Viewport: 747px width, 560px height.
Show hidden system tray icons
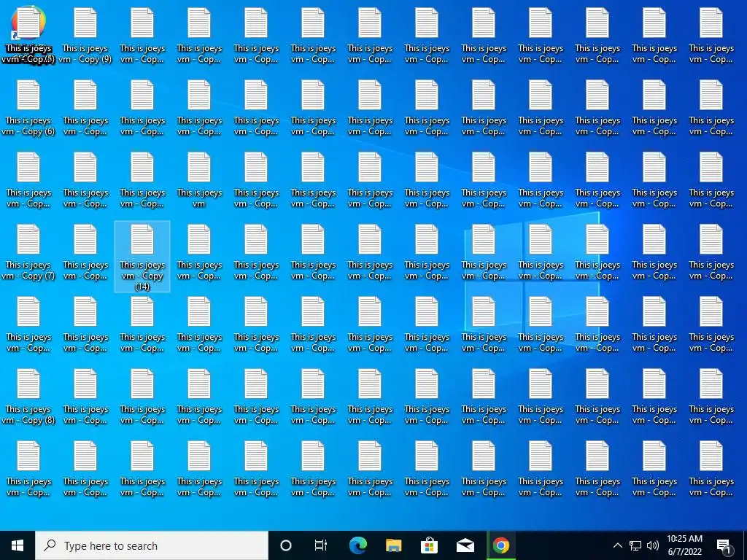(x=617, y=545)
